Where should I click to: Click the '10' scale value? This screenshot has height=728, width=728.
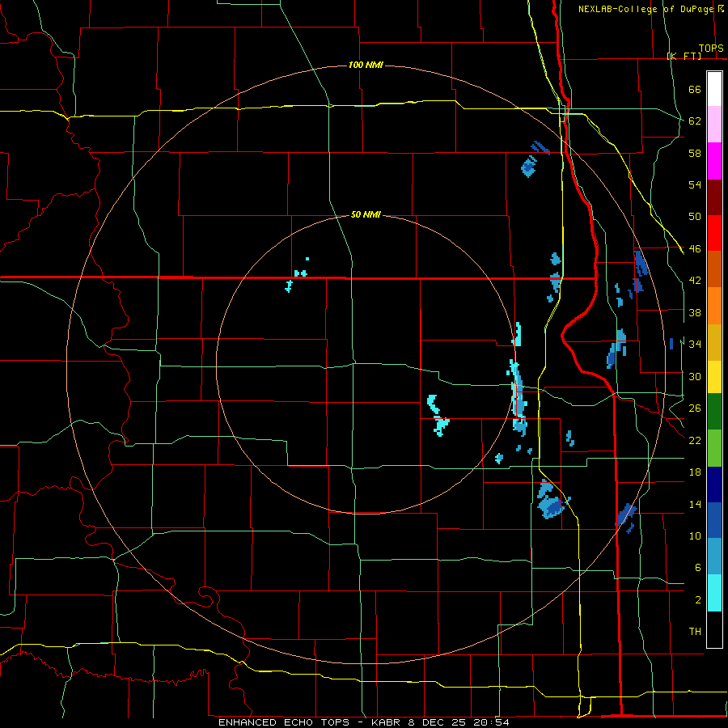695,535
